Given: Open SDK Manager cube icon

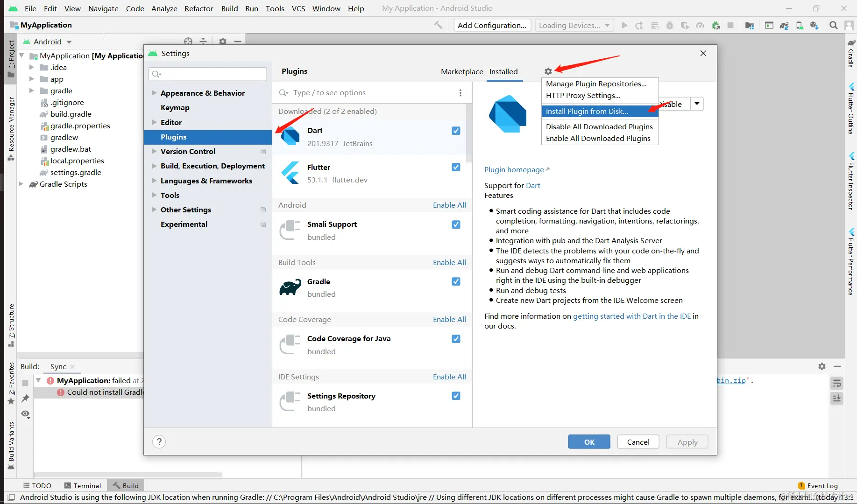Looking at the screenshot, I should pos(815,25).
